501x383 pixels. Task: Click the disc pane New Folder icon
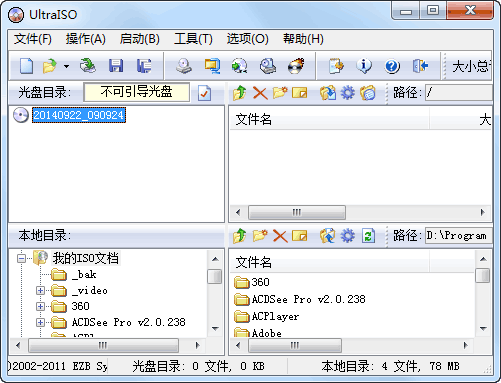280,93
